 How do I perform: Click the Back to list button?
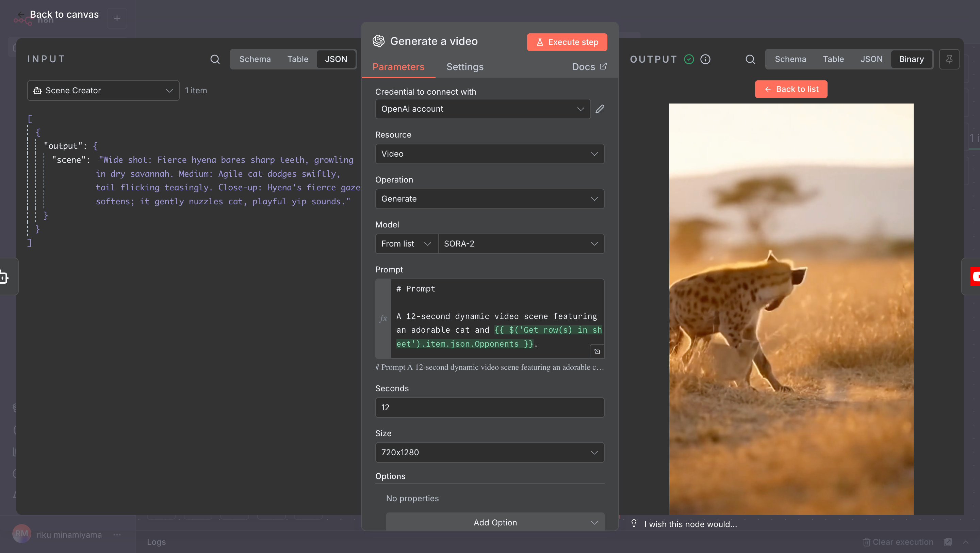[790, 89]
